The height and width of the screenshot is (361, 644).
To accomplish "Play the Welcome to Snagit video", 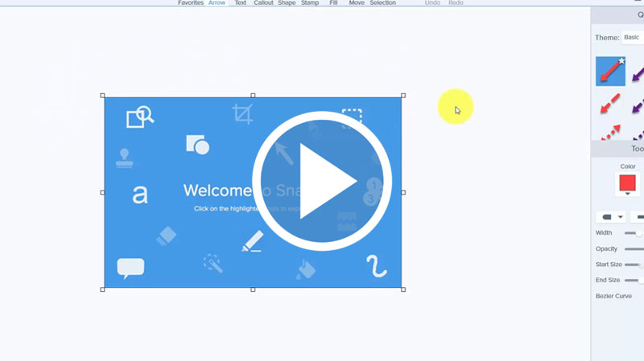I will coord(322,181).
